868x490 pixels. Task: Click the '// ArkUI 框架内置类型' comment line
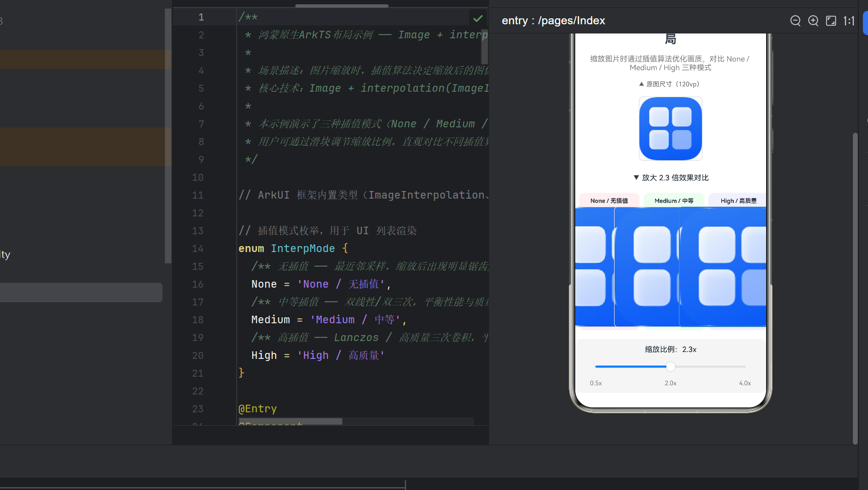[x=363, y=195]
